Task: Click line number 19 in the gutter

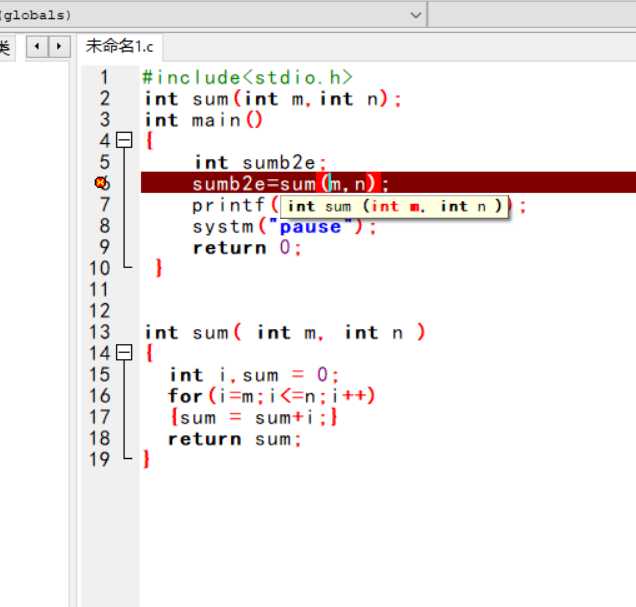Action: [99, 459]
